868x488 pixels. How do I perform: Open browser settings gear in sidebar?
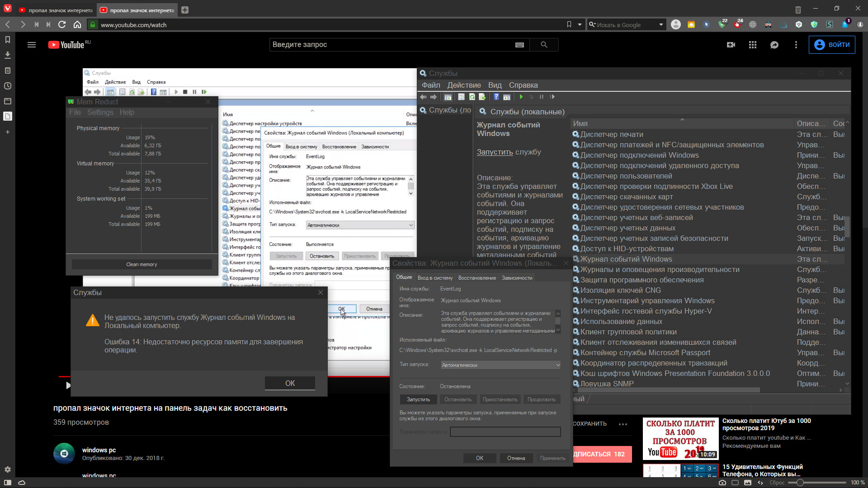coord(7,469)
